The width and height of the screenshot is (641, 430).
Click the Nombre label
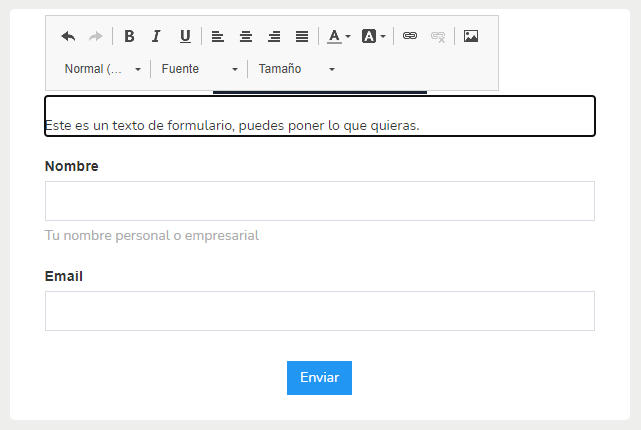(x=72, y=166)
